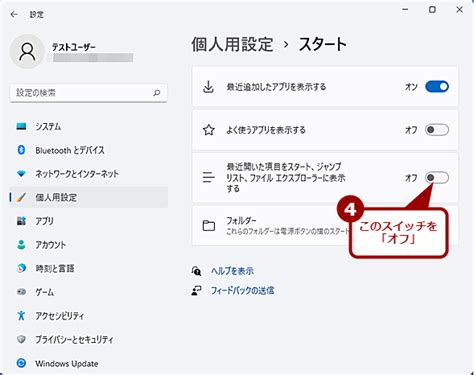Click the フィードバックの送信 link
The image size is (474, 375).
(242, 291)
